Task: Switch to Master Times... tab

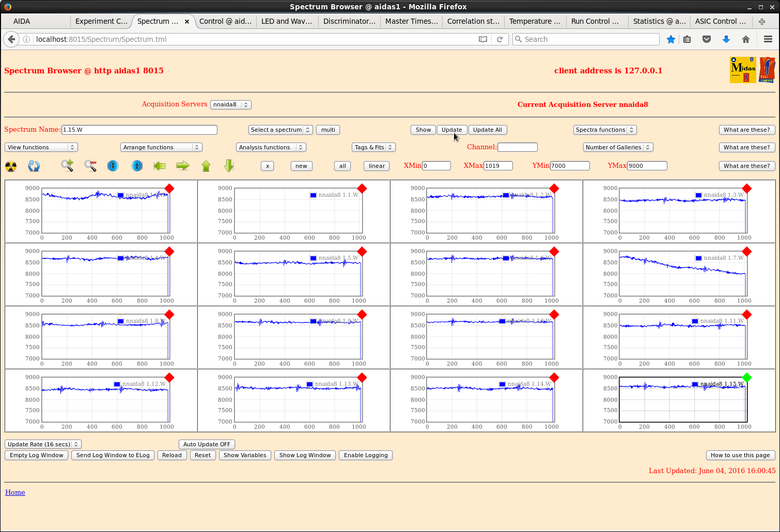Action: click(x=411, y=21)
